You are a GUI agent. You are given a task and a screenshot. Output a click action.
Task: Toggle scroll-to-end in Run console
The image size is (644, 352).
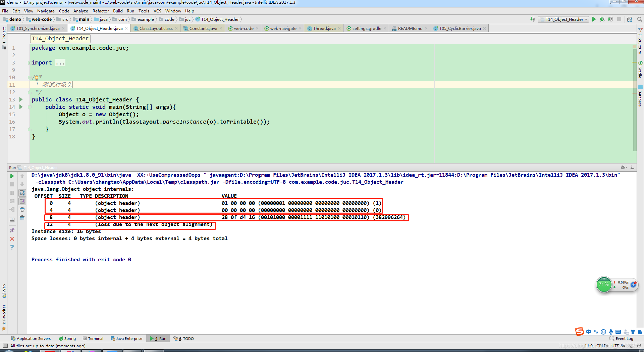tap(22, 201)
